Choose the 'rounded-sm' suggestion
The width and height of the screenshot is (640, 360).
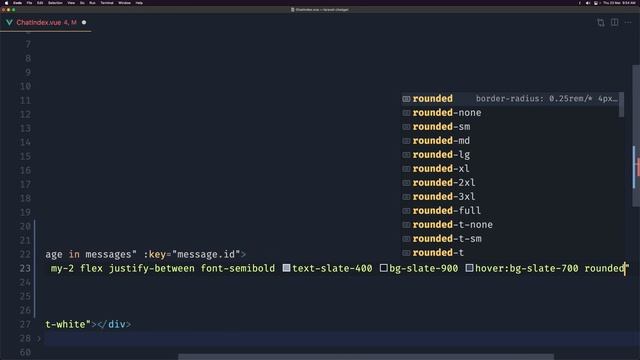[511, 127]
